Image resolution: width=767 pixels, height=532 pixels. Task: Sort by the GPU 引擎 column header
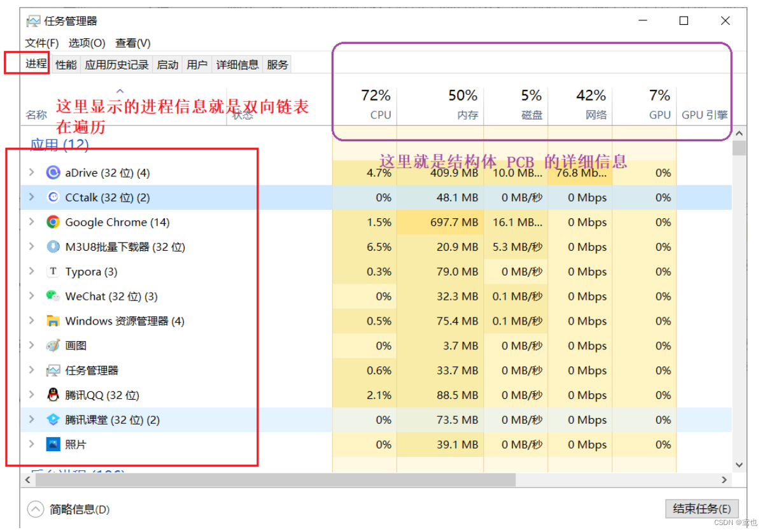(x=704, y=105)
